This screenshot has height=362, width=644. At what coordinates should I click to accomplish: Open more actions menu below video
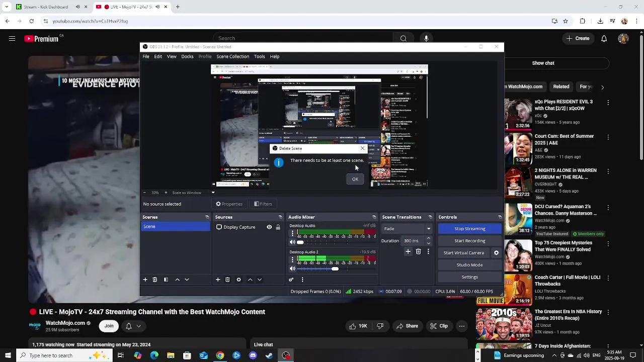[461, 326]
